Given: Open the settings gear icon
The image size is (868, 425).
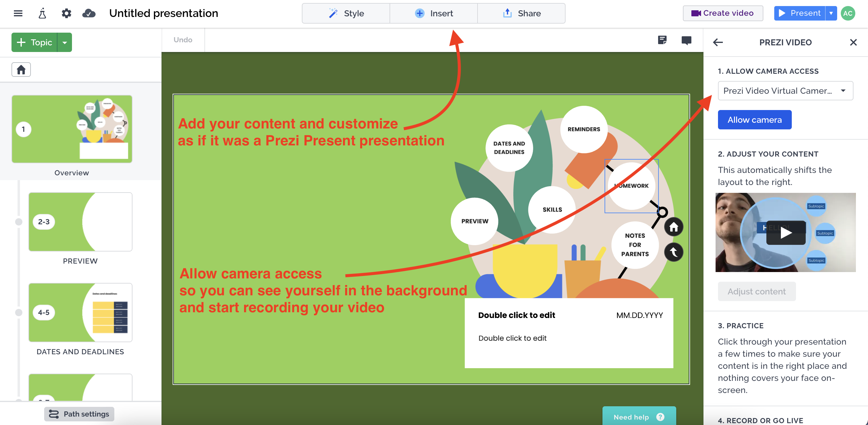Looking at the screenshot, I should point(66,14).
